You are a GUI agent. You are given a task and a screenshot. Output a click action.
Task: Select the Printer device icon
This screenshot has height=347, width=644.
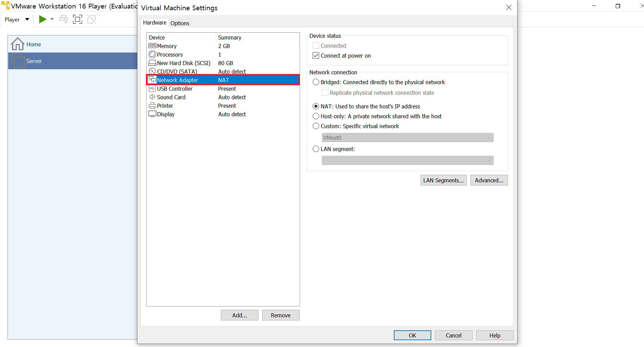point(152,106)
